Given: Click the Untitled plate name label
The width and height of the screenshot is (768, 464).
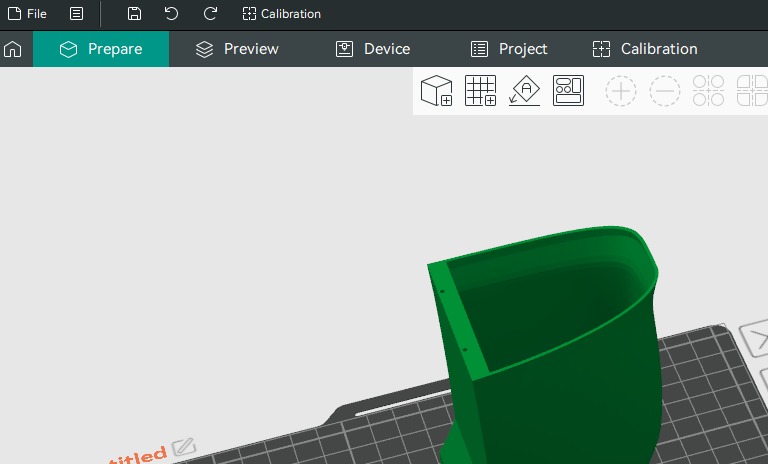Looking at the screenshot, I should click(138, 456).
